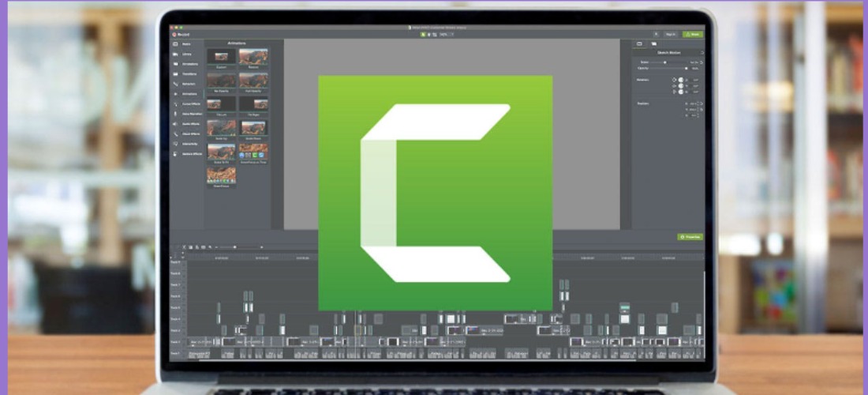Click the copy icon in timeline toolbar

point(190,247)
